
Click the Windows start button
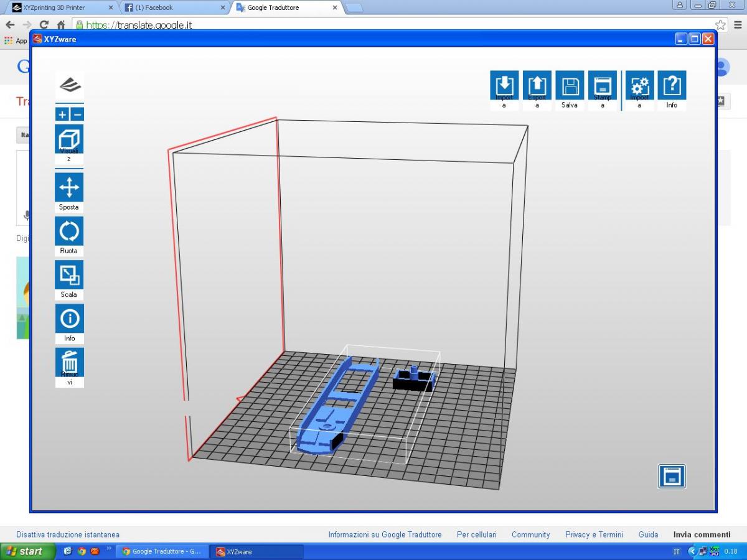25,551
